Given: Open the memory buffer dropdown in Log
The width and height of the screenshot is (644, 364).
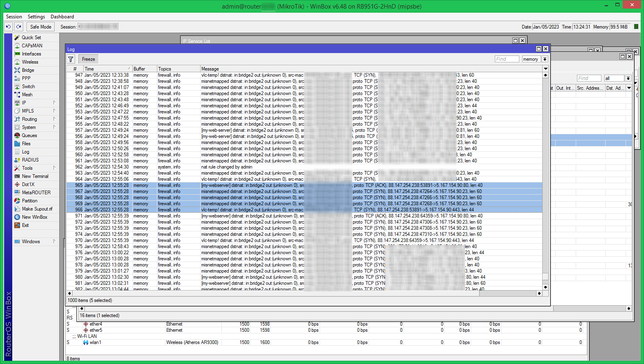Looking at the screenshot, I should (x=545, y=59).
